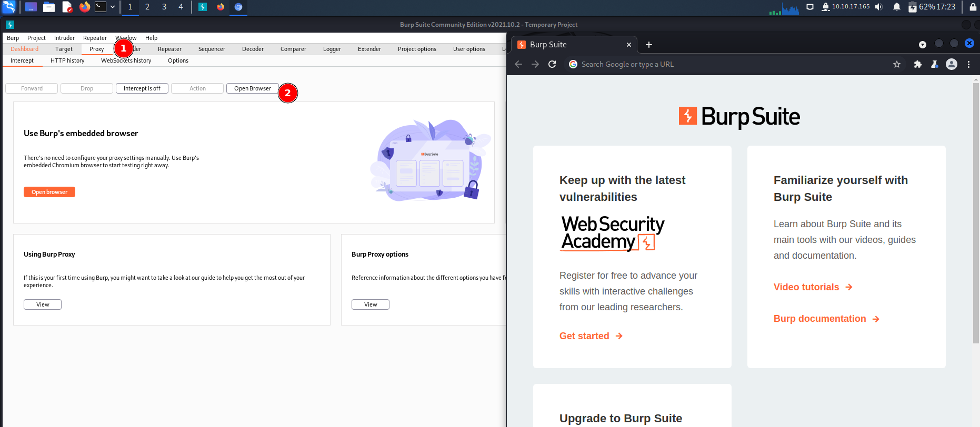Viewport: 980px width, 427px height.
Task: Toggle the Intercept is off button
Action: (x=142, y=88)
